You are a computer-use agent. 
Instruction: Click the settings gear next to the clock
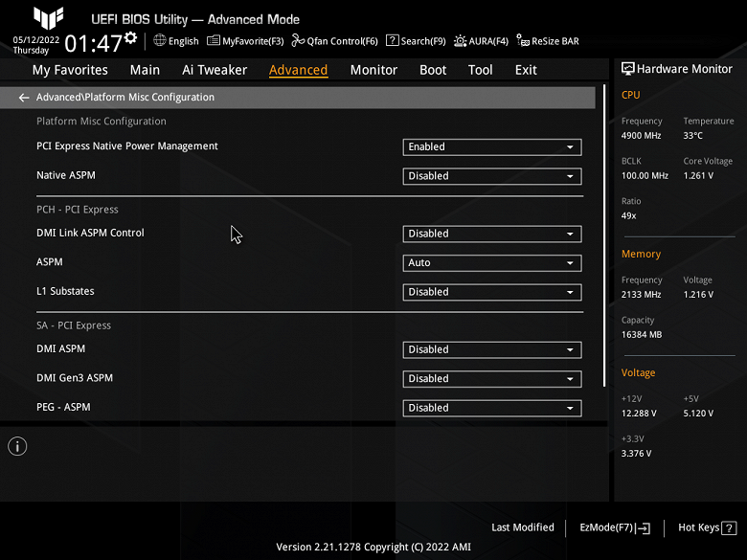(131, 38)
